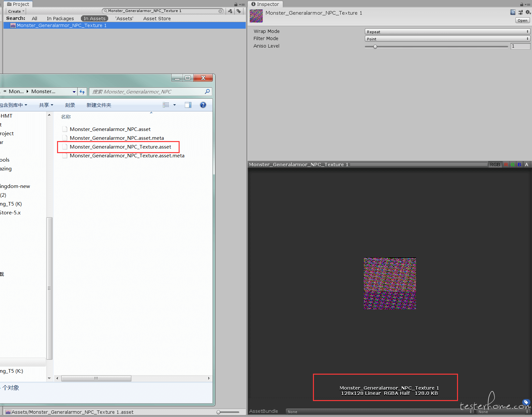
Task: Select Monster_Generalarmor_NPC.asset file in Explorer
Action: [x=110, y=129]
